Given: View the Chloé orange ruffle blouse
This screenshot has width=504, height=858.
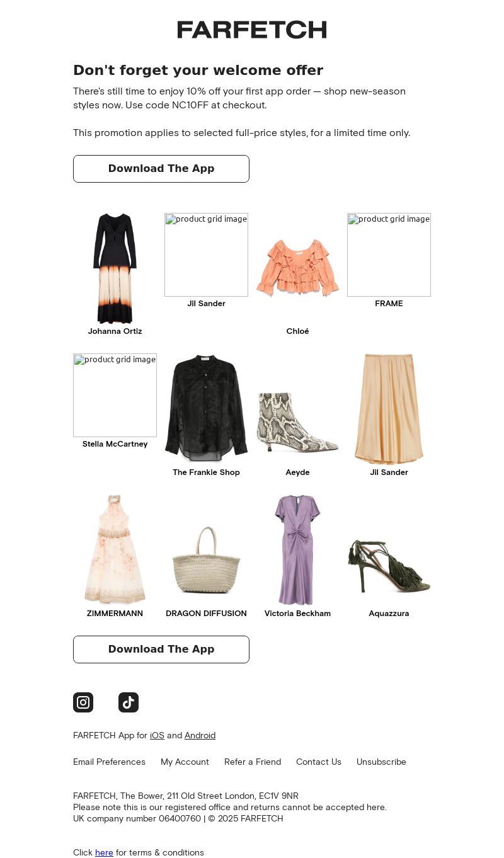Looking at the screenshot, I should click(297, 268).
